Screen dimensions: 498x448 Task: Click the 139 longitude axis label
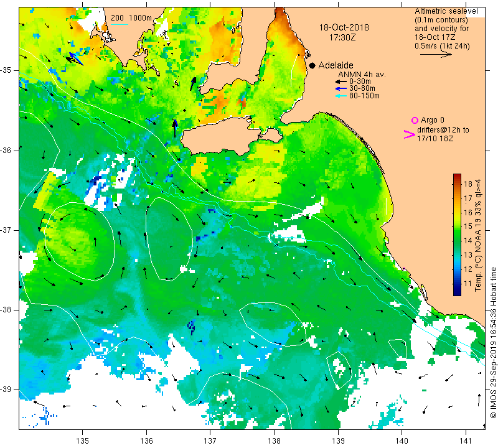[x=338, y=441]
